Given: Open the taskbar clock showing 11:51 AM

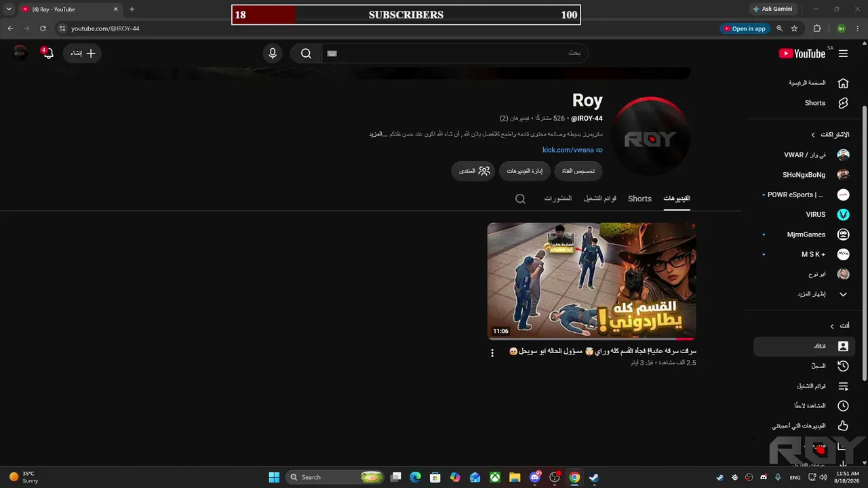Looking at the screenshot, I should coord(848,477).
